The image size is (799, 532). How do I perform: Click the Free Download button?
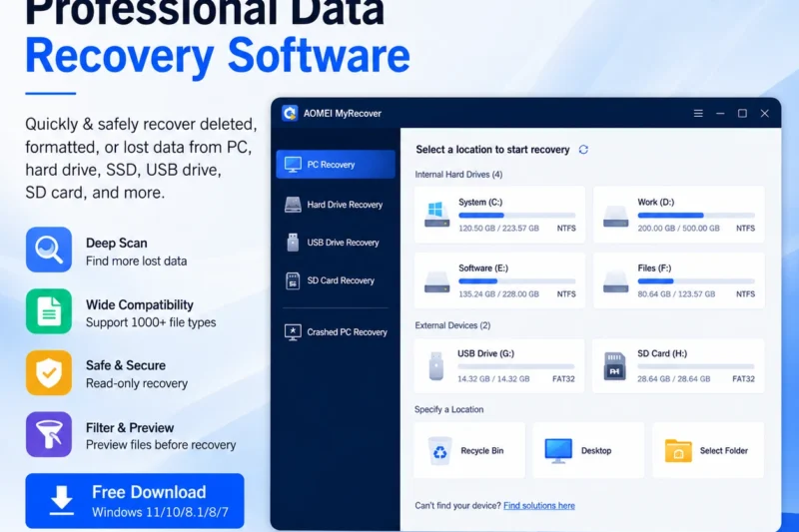tap(135, 501)
